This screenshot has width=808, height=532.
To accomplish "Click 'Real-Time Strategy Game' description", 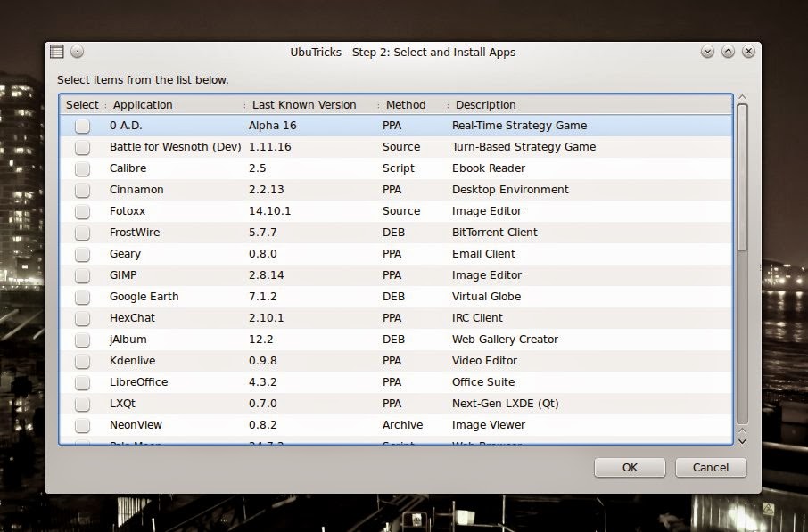I will 519,126.
